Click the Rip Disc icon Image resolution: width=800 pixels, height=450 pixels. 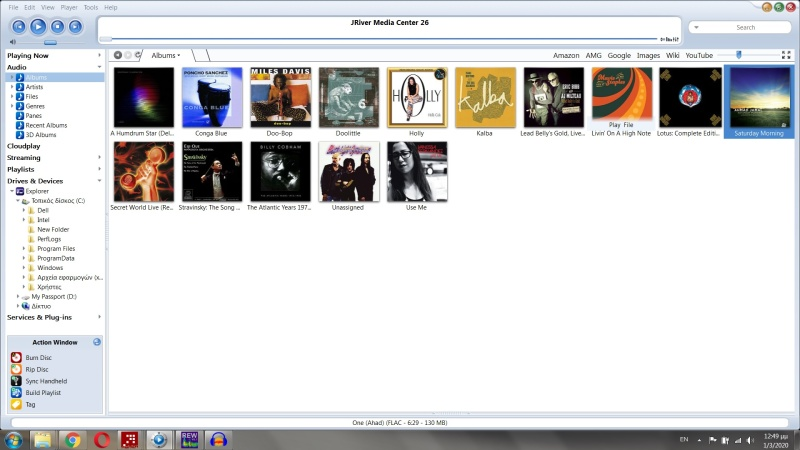tap(16, 369)
